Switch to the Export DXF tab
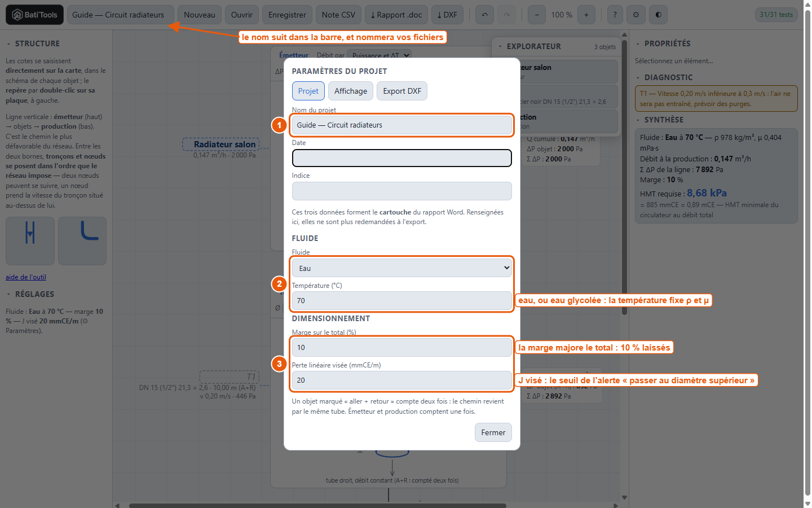Viewport: 812px width, 508px height. pos(402,91)
